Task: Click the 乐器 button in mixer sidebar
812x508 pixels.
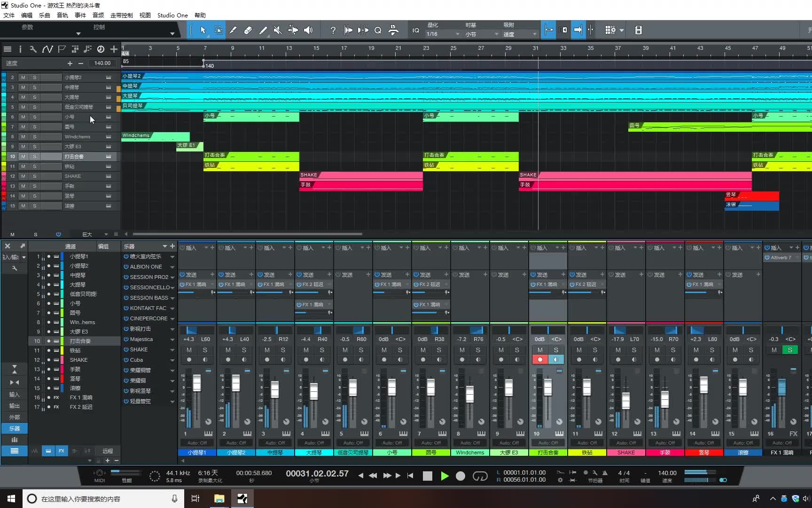Action: [x=15, y=429]
